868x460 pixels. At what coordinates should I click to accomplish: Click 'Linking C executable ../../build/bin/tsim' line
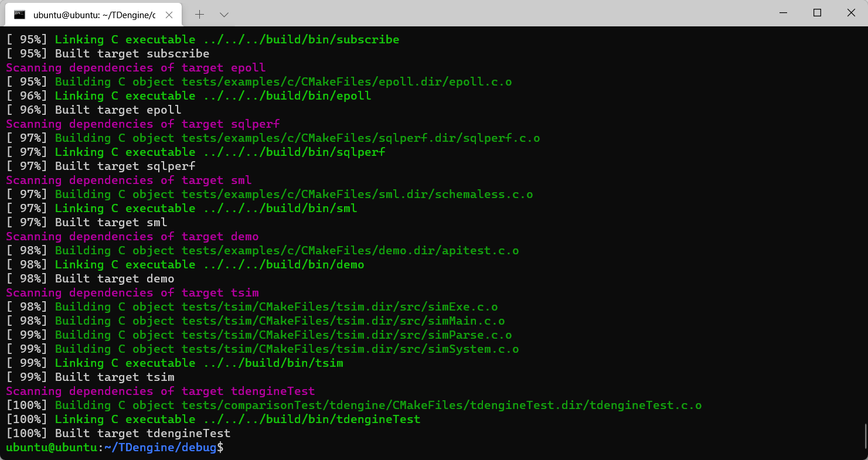click(x=175, y=363)
